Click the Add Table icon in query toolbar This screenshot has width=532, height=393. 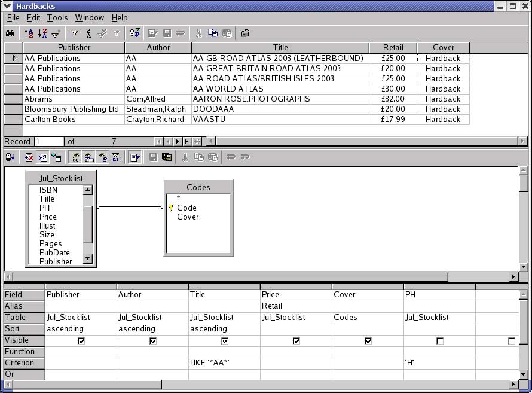57,157
